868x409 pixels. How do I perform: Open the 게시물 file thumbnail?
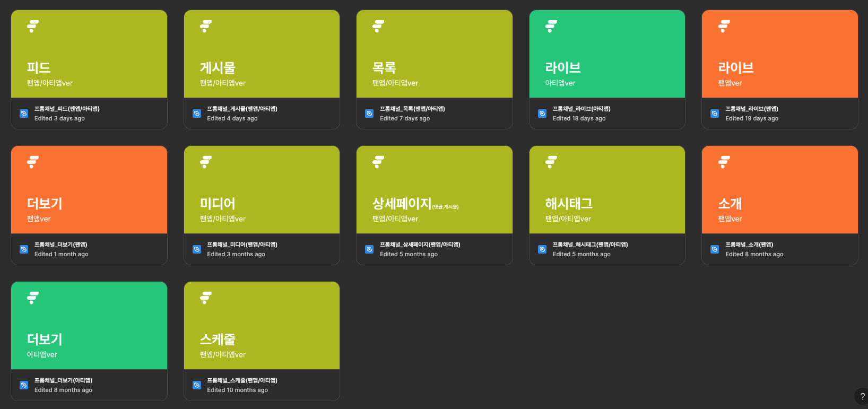click(x=262, y=54)
